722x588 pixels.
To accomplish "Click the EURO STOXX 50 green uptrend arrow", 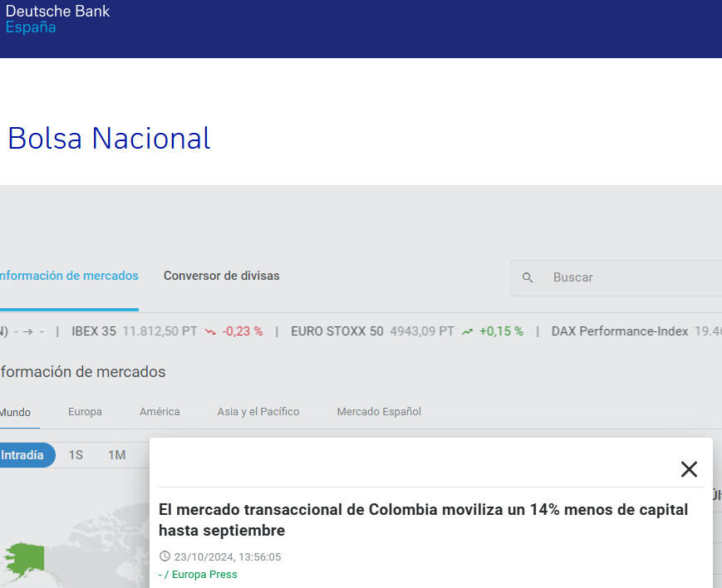I will pos(467,331).
